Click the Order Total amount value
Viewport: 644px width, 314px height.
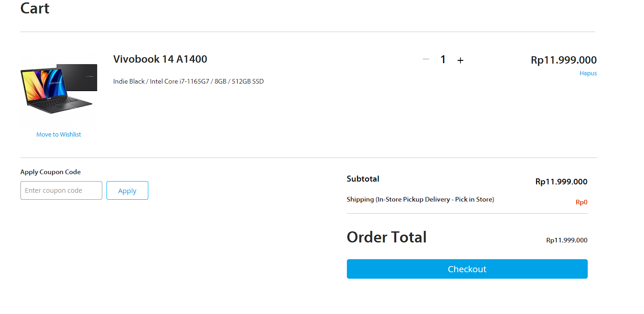[x=566, y=240]
